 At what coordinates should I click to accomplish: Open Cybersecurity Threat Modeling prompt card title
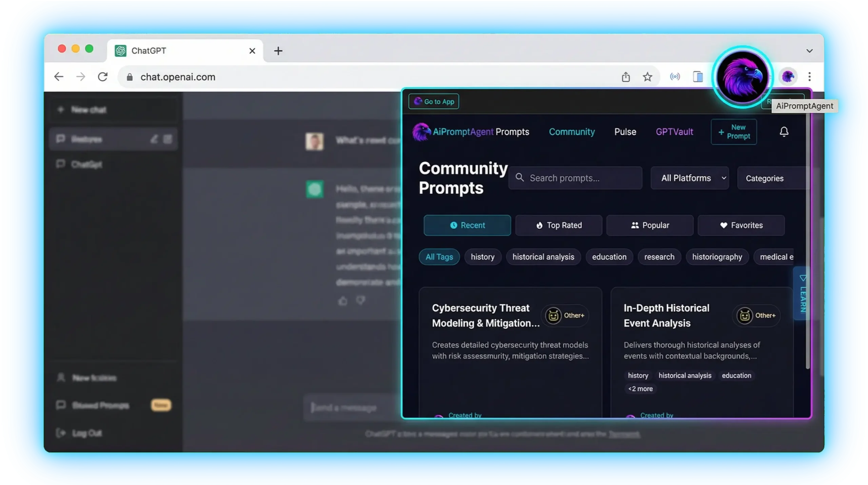(x=485, y=315)
